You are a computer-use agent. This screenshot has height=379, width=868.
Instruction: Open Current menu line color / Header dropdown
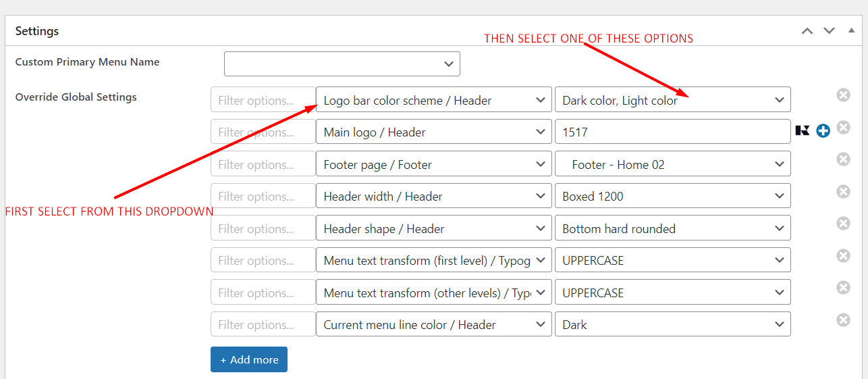tap(434, 324)
